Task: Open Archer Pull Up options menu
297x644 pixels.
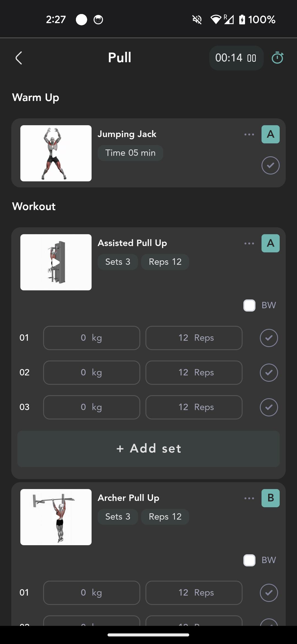Action: click(x=249, y=498)
